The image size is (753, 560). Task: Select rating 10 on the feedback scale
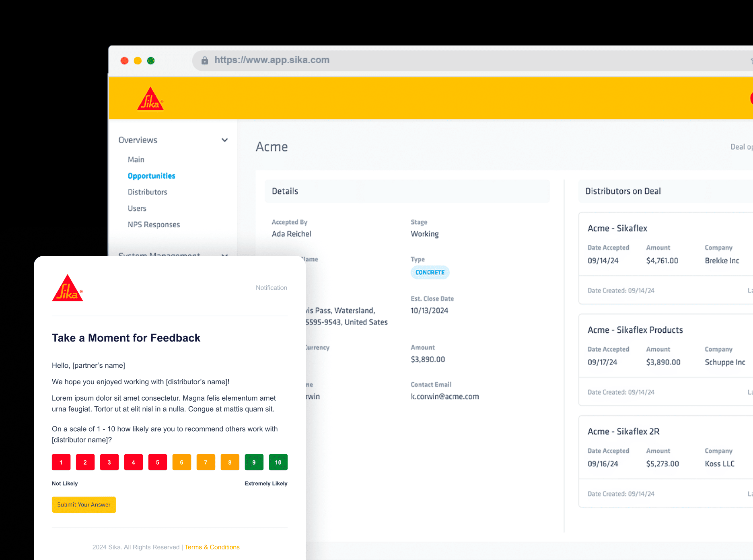pos(278,462)
